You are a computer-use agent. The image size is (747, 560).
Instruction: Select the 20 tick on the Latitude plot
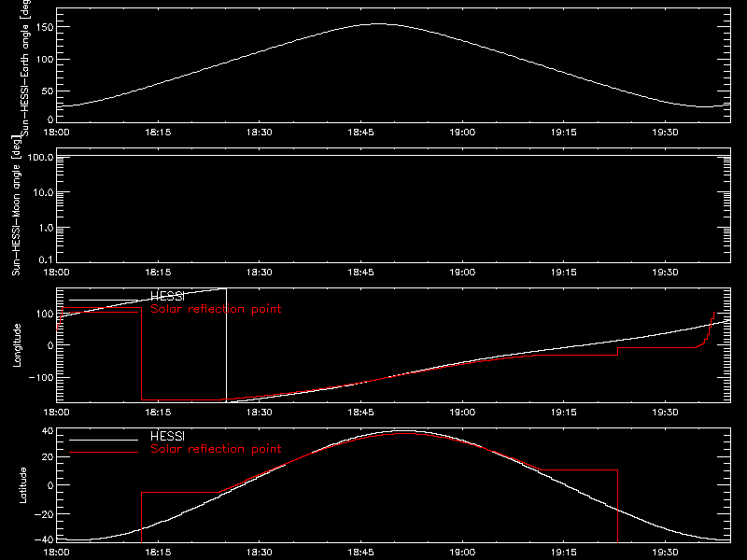click(x=48, y=457)
